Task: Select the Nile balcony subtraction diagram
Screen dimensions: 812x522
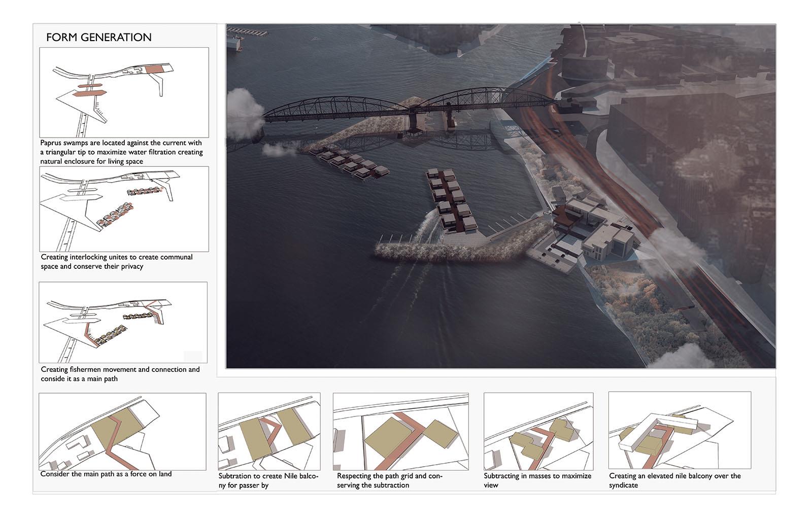Action: tap(269, 432)
